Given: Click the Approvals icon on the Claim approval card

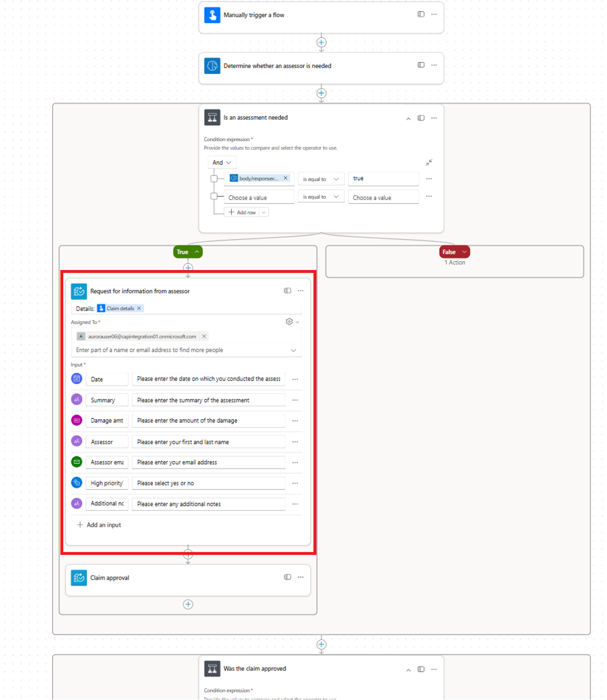Looking at the screenshot, I should (78, 577).
